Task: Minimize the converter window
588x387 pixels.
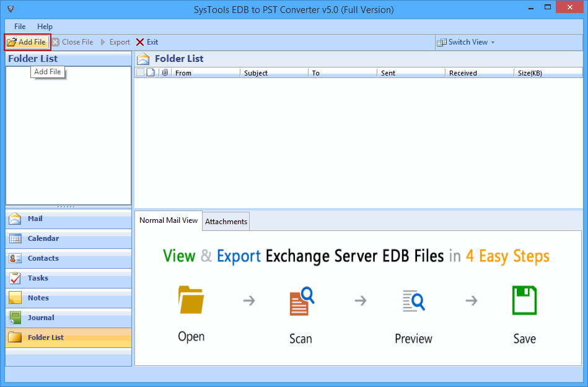Action: (x=531, y=7)
